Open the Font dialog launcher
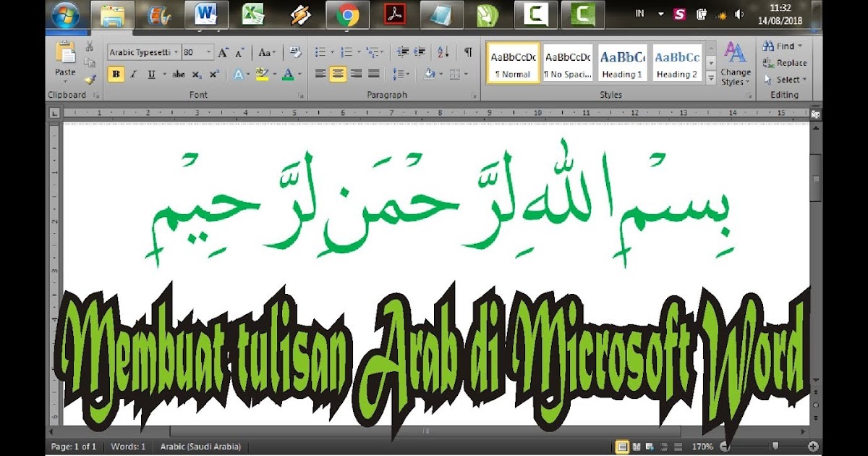This screenshot has height=456, width=868. [300, 96]
